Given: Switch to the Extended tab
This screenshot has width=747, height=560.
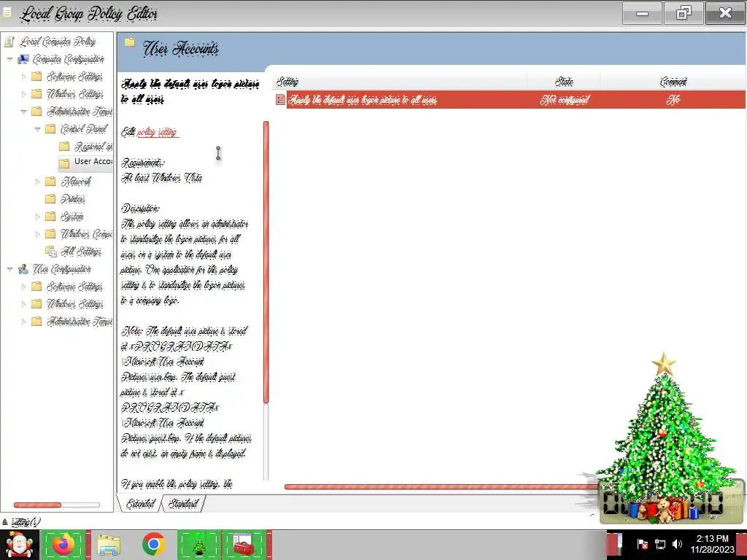Looking at the screenshot, I should click(140, 504).
